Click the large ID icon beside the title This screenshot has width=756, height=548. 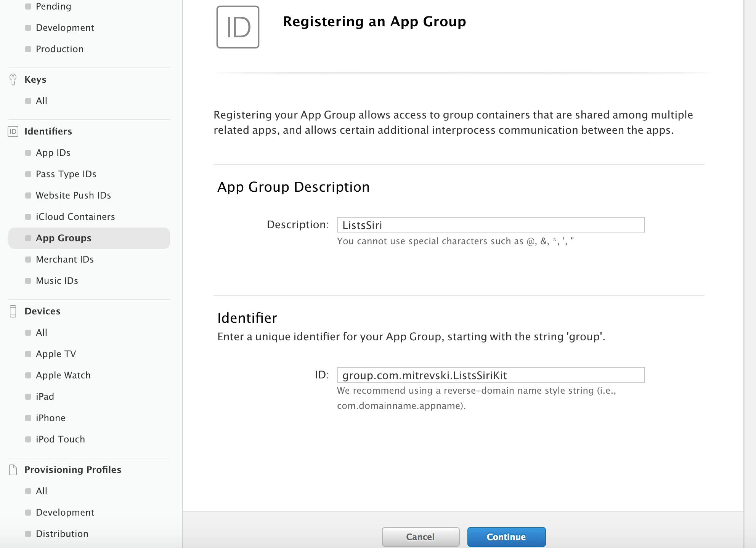pos(238,27)
